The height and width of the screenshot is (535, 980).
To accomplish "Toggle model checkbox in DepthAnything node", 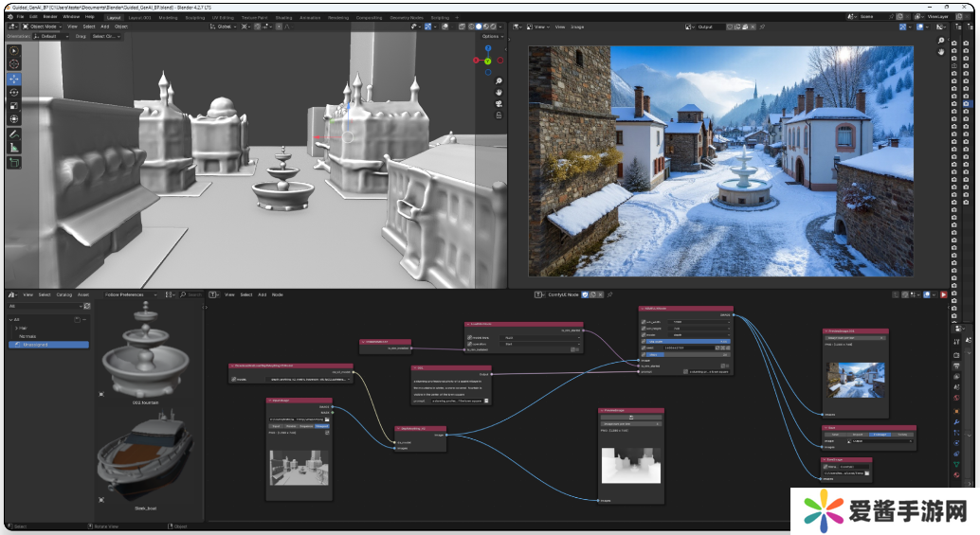I will coord(234,380).
